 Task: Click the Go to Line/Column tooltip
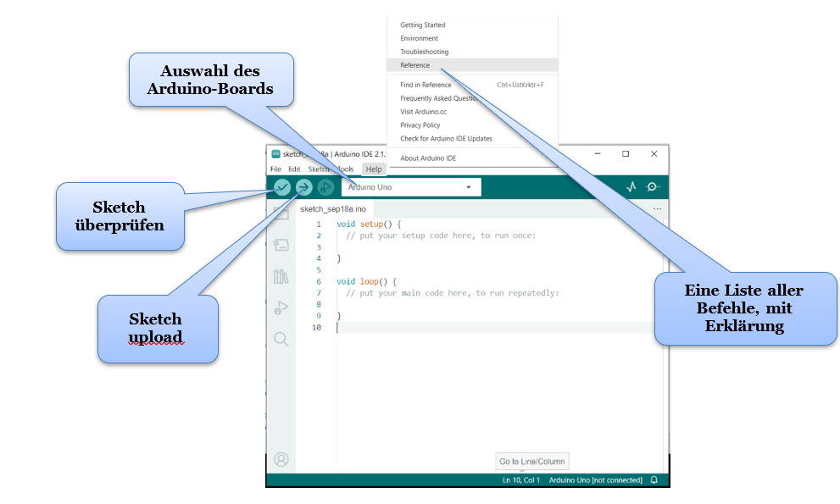(532, 461)
